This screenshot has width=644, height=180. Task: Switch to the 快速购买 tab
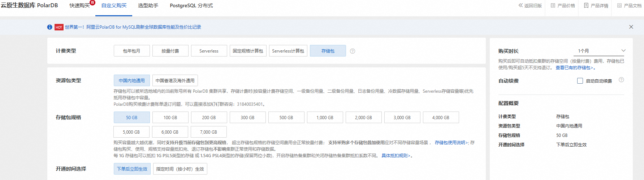[79, 6]
